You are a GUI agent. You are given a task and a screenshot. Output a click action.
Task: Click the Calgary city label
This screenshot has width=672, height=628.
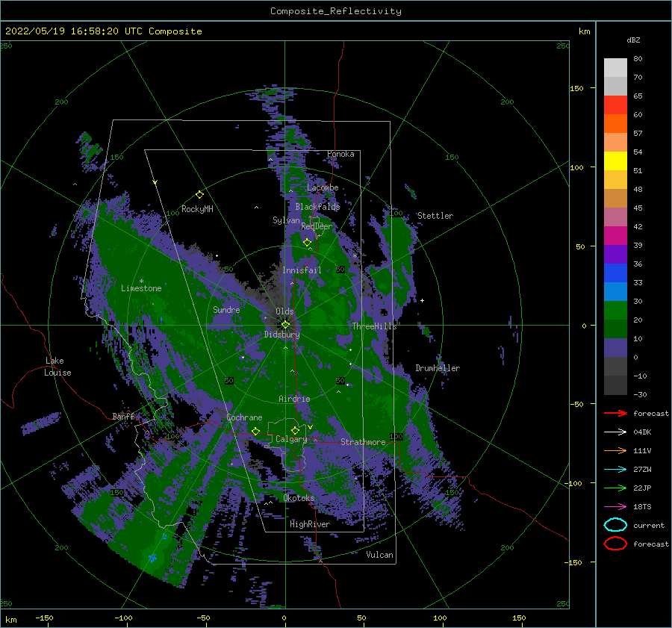pyautogui.click(x=291, y=439)
